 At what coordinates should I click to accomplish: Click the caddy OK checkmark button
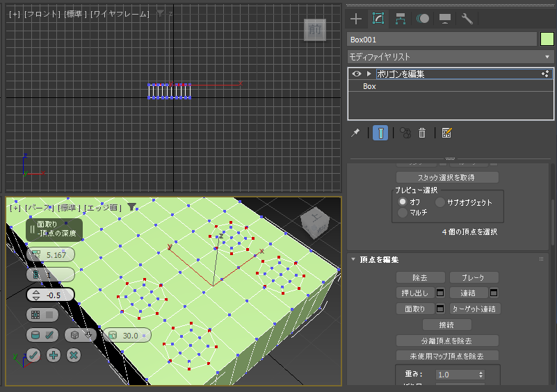34,355
